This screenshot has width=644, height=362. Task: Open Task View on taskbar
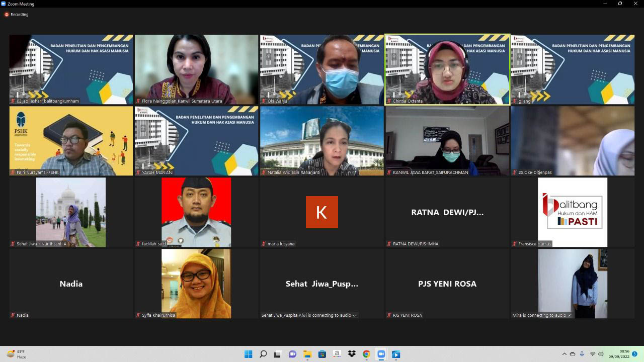point(278,354)
